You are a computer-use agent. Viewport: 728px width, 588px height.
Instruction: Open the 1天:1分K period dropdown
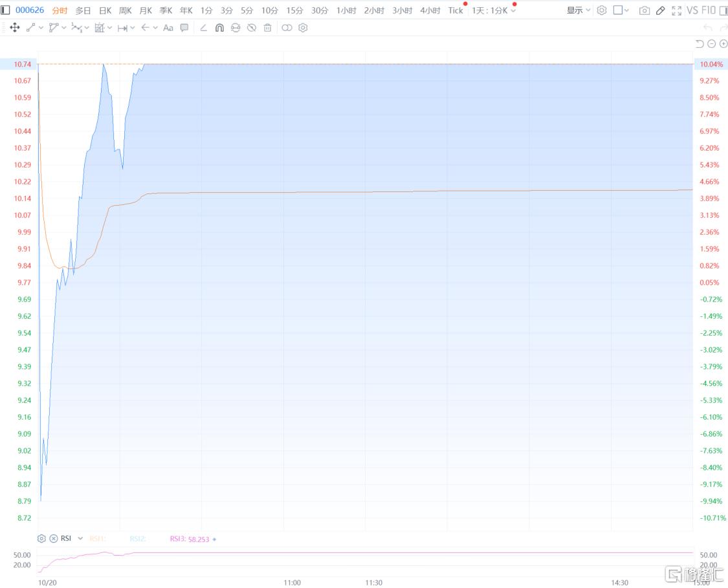(x=494, y=10)
